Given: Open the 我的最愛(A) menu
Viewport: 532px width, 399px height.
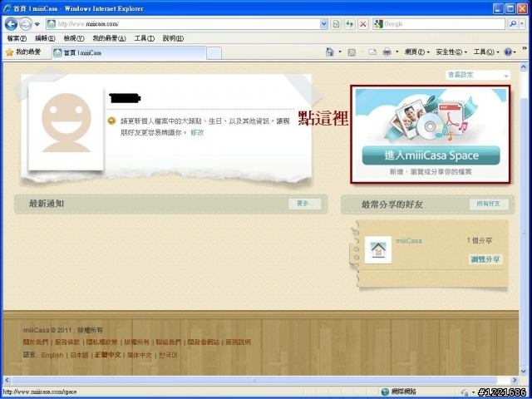Looking at the screenshot, I should point(109,38).
